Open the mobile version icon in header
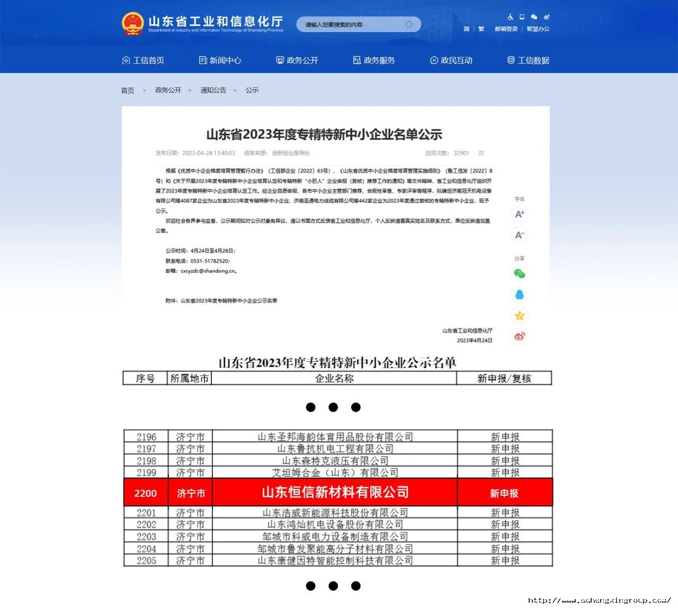 [x=522, y=17]
